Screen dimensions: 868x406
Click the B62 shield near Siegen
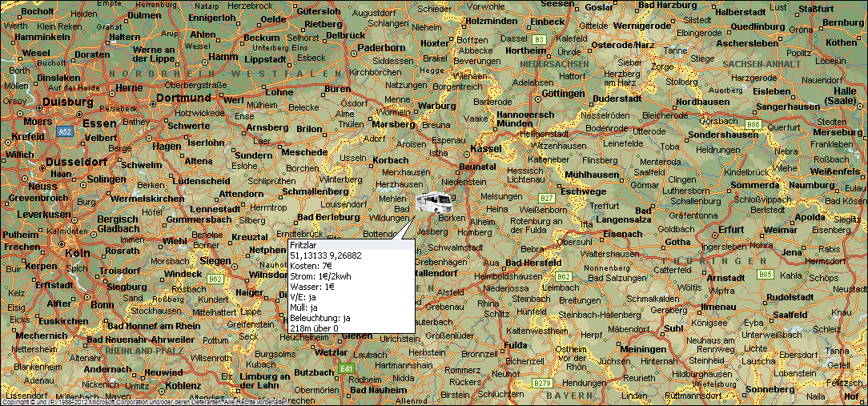tap(215, 279)
